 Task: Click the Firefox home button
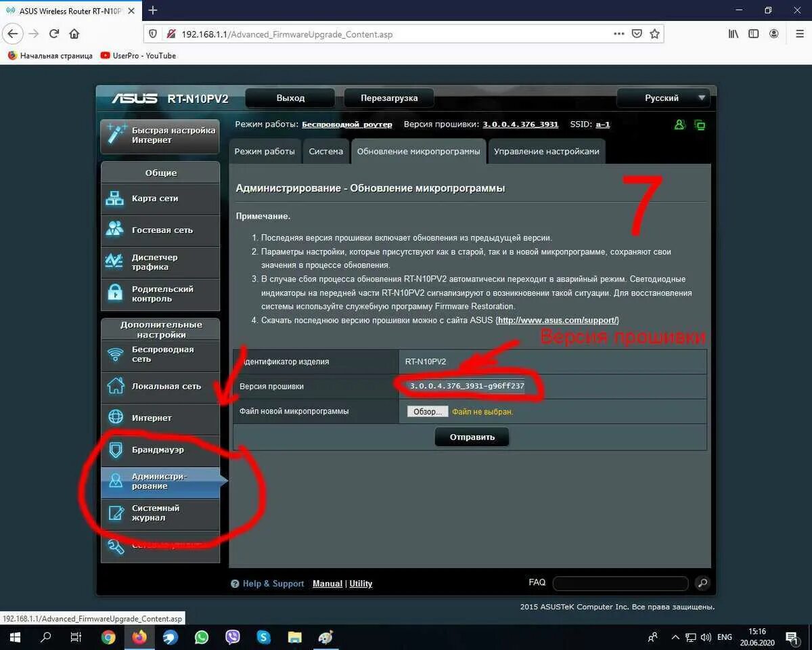74,34
